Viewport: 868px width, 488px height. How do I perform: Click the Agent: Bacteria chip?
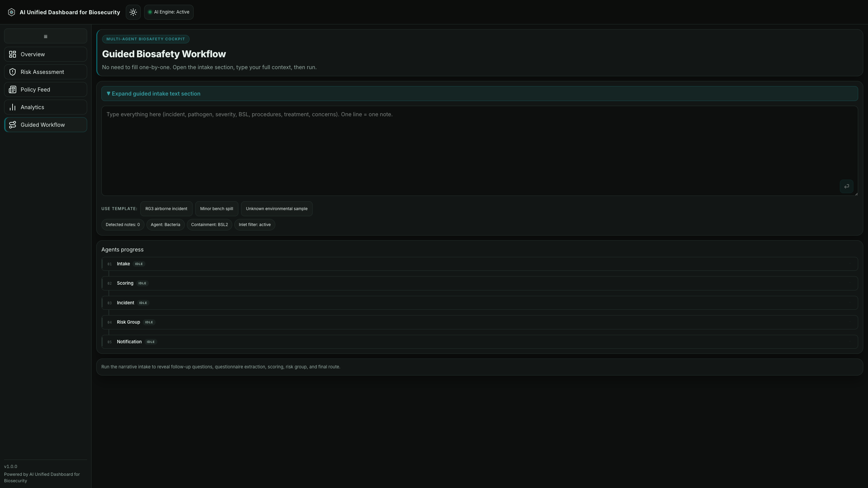tap(165, 225)
